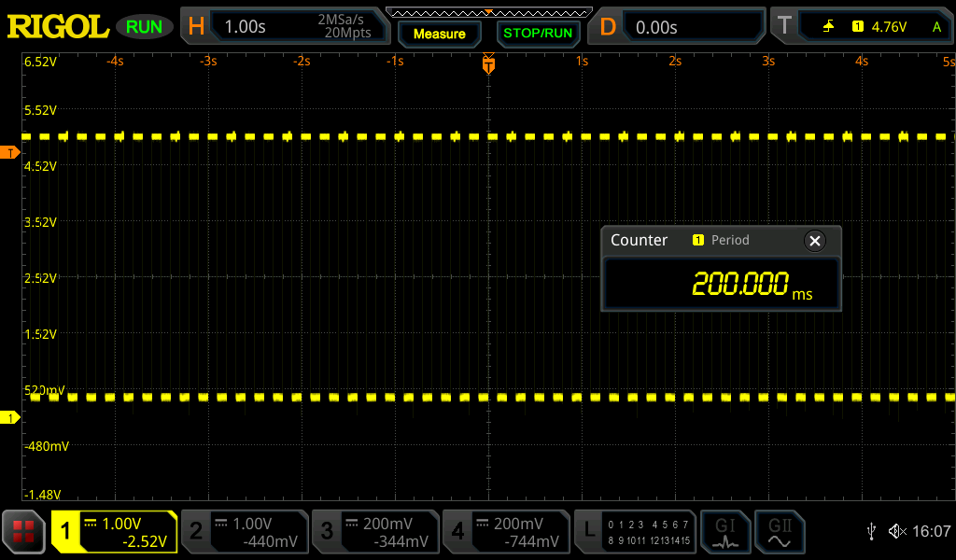This screenshot has height=560, width=956.
Task: Open 2MSa/s 20Mpts sample settings
Action: coord(344,26)
